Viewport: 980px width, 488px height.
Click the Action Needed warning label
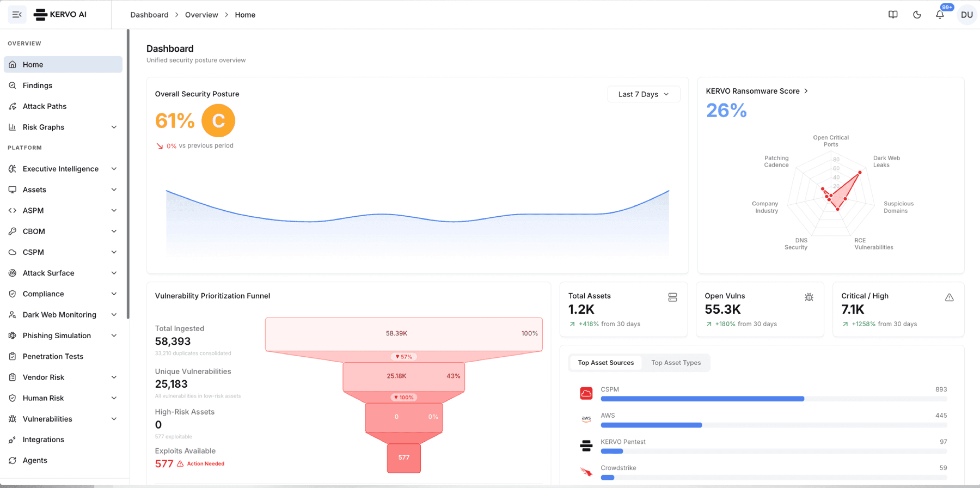pyautogui.click(x=205, y=464)
